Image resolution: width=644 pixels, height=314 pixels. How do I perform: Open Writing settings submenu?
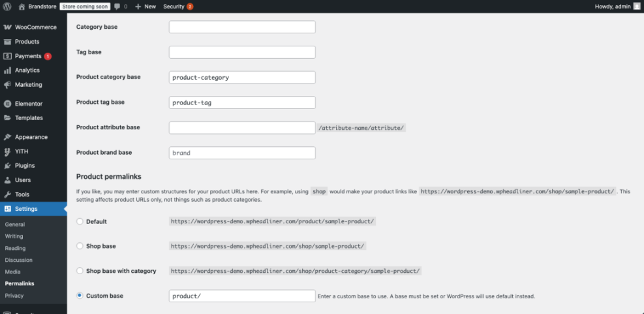tap(14, 236)
